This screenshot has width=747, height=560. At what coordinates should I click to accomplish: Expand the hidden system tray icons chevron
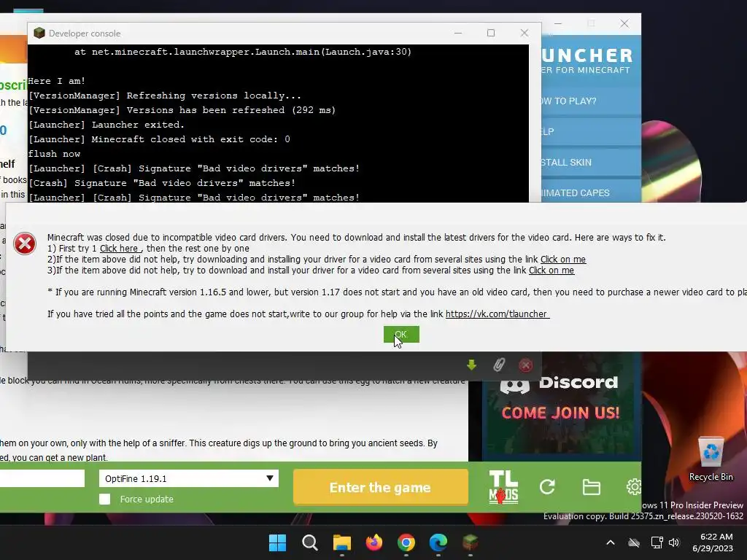[611, 542]
